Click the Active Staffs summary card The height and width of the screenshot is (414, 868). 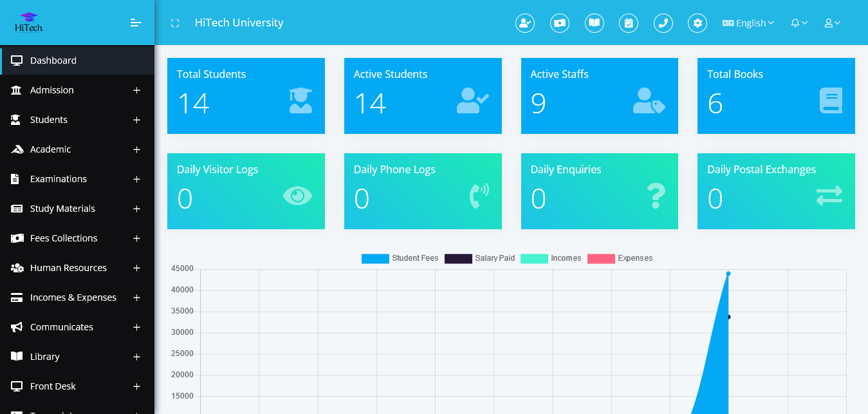599,95
